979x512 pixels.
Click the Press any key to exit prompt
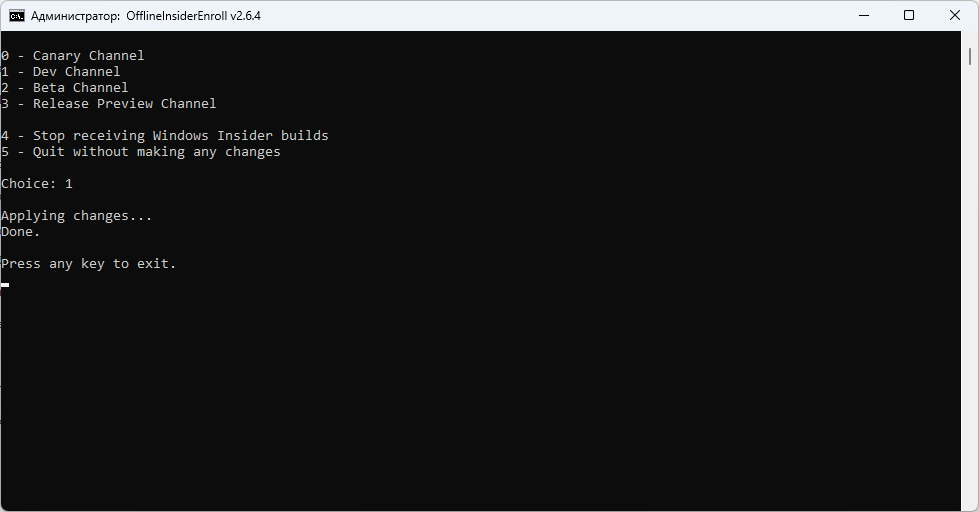click(89, 264)
